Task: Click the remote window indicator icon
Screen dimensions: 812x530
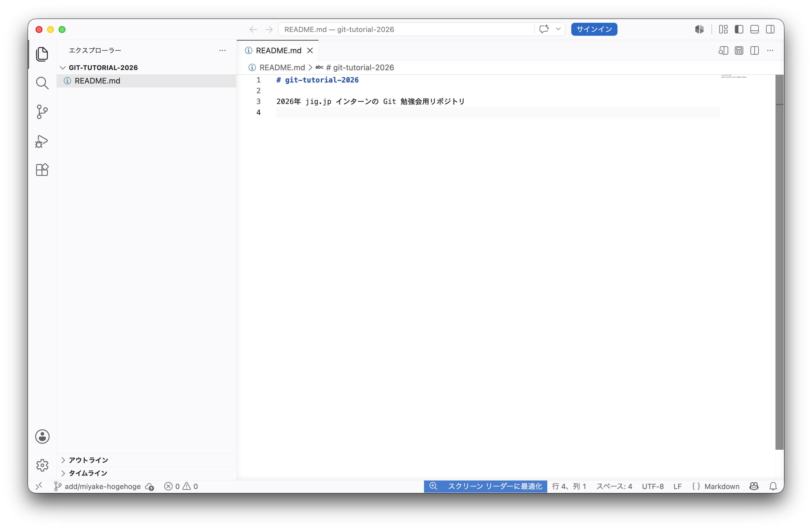Action: (x=39, y=486)
